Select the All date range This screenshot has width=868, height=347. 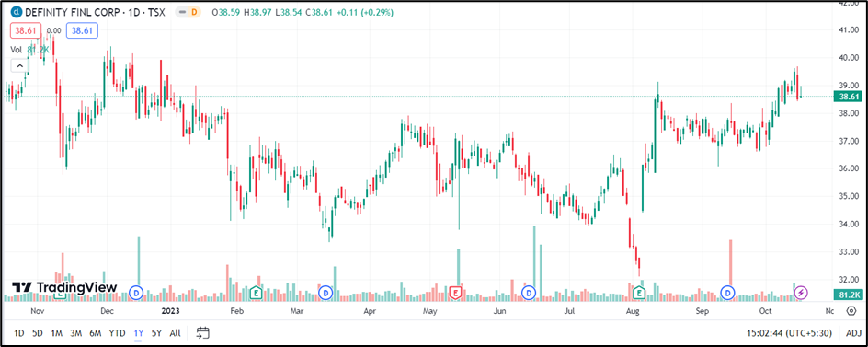[x=175, y=333]
